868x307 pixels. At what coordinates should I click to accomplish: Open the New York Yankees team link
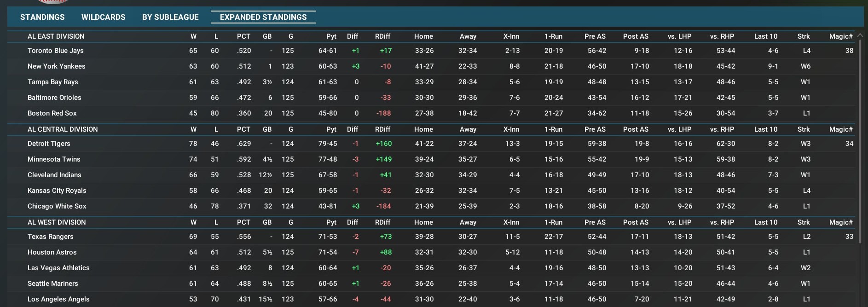point(56,66)
